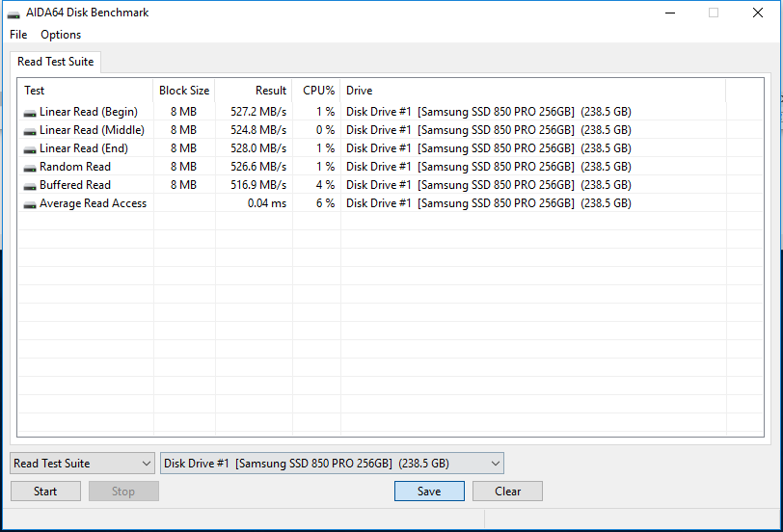Select the Random Read row label
Viewport: 783px width, 532px height.
(75, 167)
